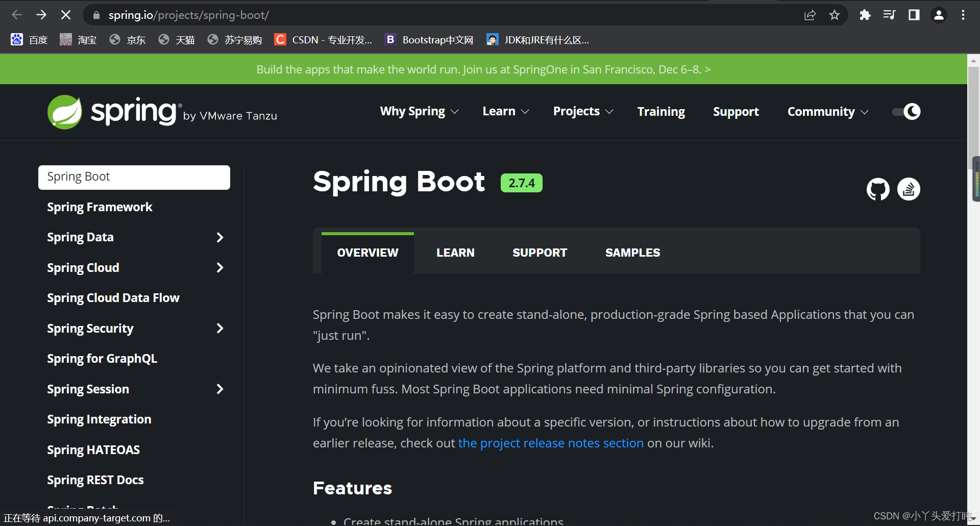
Task: Open Spring for GraphQL project
Action: [102, 358]
